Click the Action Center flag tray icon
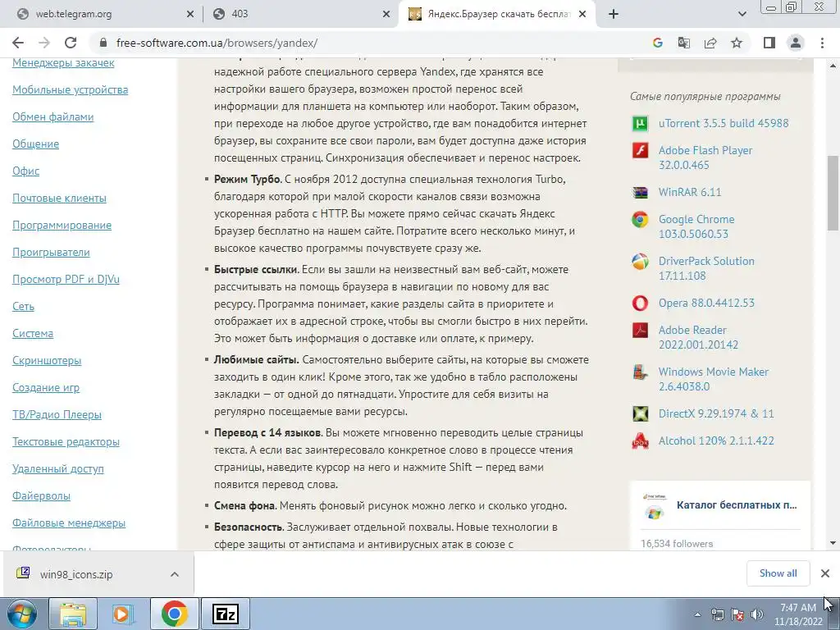This screenshot has height=630, width=840. (x=737, y=614)
